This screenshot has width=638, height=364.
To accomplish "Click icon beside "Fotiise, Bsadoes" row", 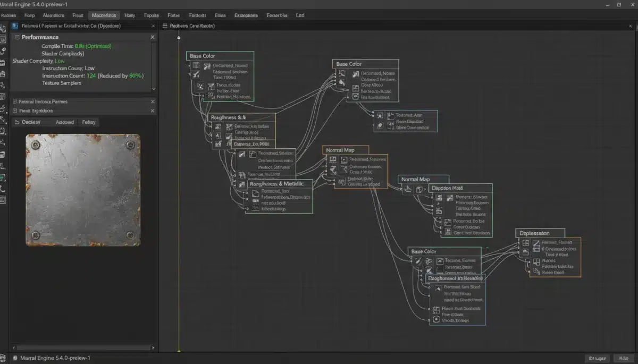I will (211, 97).
